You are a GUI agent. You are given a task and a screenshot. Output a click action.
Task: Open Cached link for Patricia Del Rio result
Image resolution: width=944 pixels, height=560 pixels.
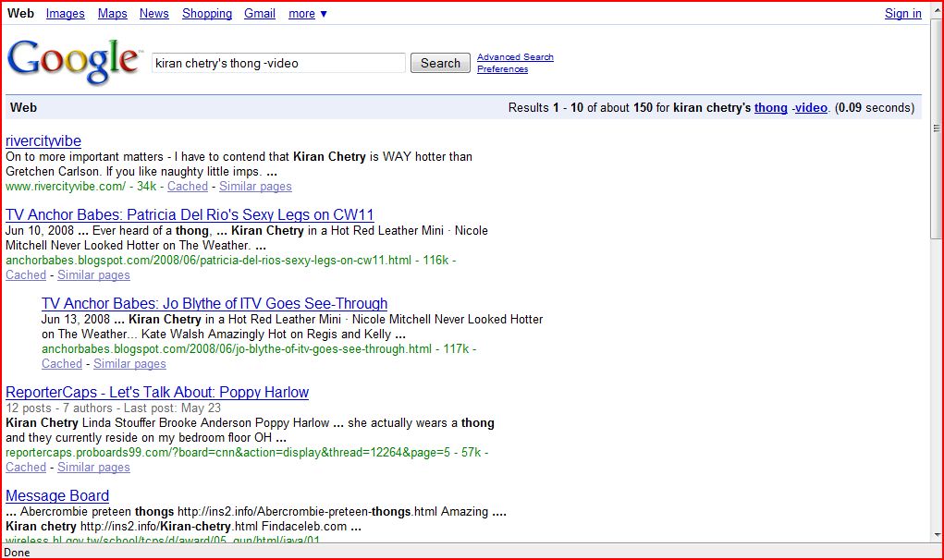click(x=26, y=274)
